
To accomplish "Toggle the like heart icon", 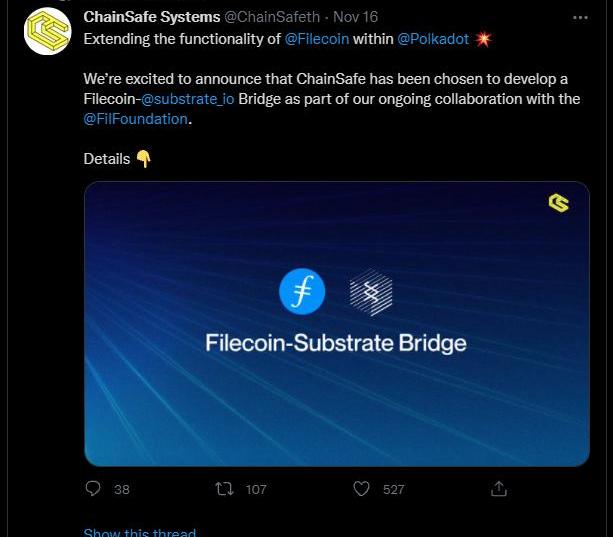I will (362, 489).
